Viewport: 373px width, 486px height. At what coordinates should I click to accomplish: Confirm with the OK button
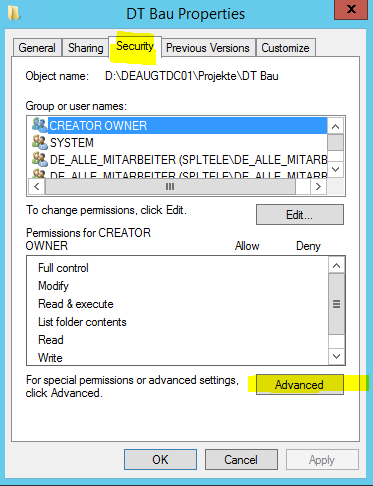coord(160,460)
